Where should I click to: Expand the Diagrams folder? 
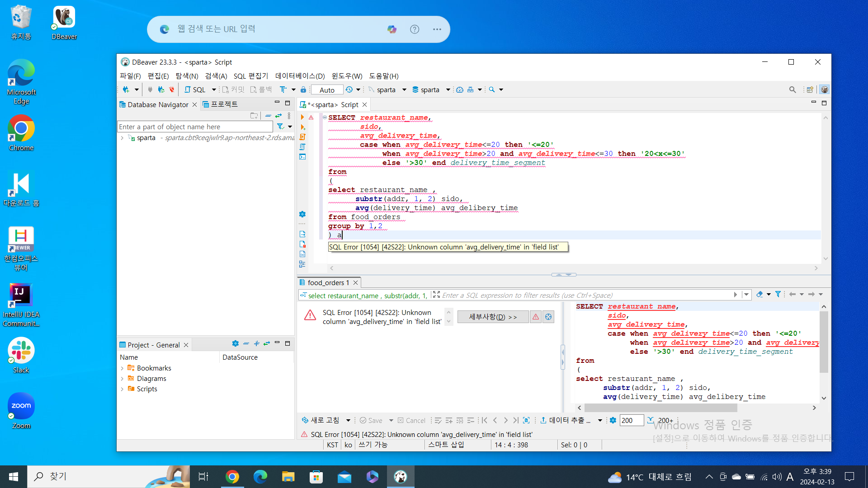pyautogui.click(x=122, y=379)
